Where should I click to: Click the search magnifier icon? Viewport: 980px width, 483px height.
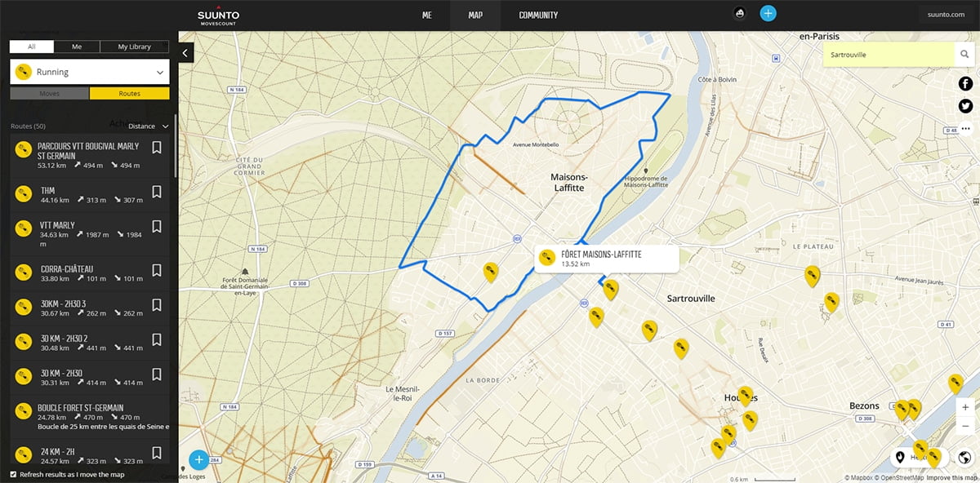tap(964, 55)
